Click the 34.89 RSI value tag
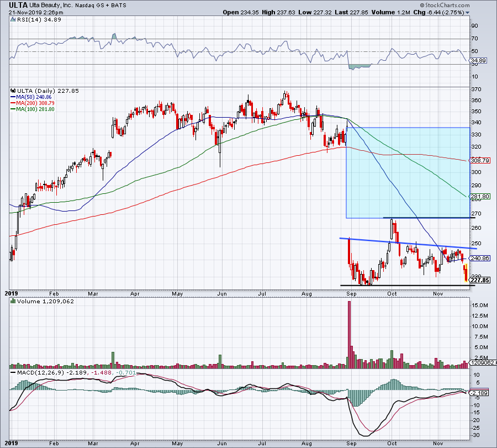Viewport: 497px width, 448px height. 478,61
